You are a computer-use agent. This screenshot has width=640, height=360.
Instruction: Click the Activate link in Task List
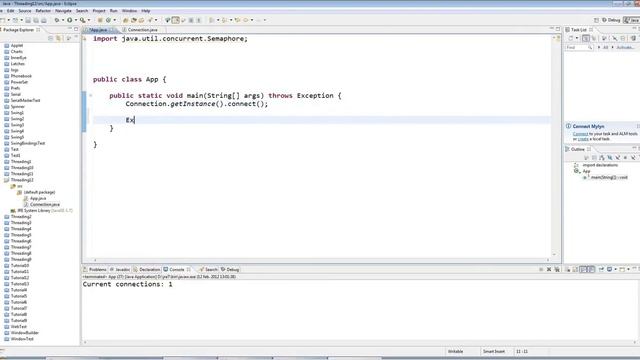[x=625, y=47]
